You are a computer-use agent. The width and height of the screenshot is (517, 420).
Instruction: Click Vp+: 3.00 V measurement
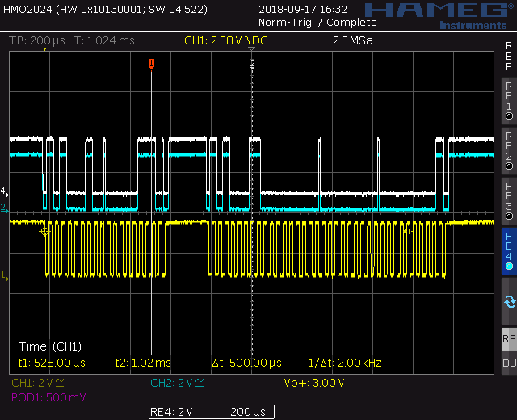coord(314,383)
